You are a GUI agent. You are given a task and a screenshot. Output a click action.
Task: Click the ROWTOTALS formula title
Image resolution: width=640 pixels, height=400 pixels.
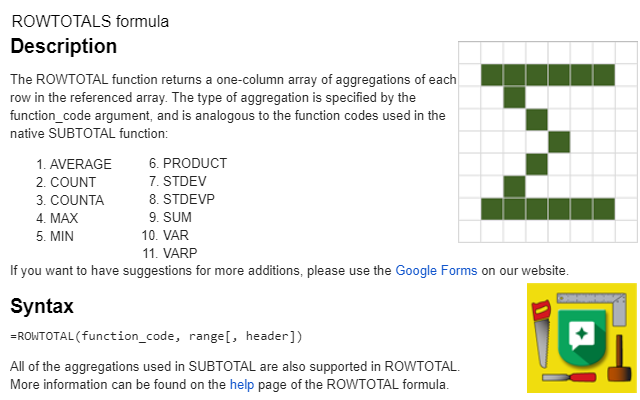pyautogui.click(x=90, y=21)
